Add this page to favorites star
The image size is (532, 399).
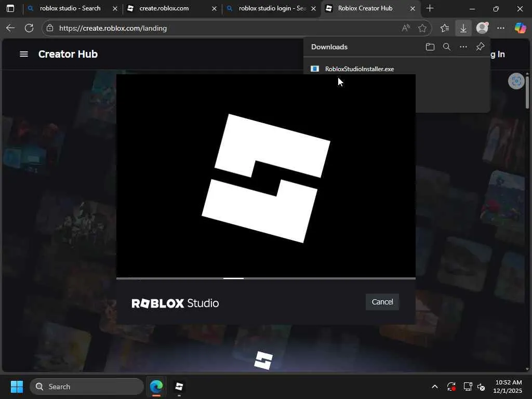pos(422,28)
